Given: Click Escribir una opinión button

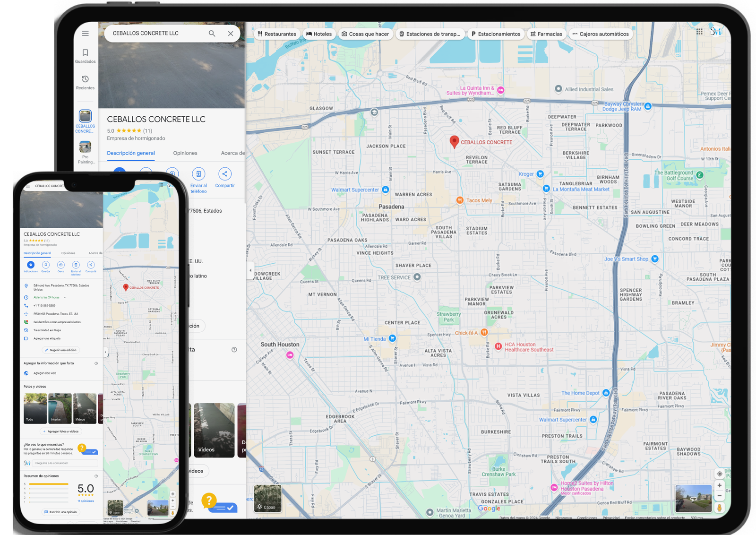Looking at the screenshot, I should pyautogui.click(x=60, y=512).
